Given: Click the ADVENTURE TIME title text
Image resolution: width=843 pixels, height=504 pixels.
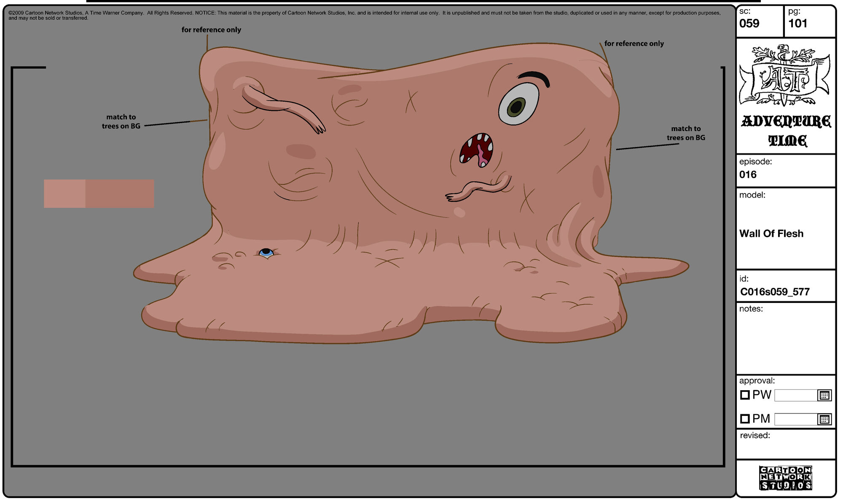Looking at the screenshot, I should [x=787, y=131].
